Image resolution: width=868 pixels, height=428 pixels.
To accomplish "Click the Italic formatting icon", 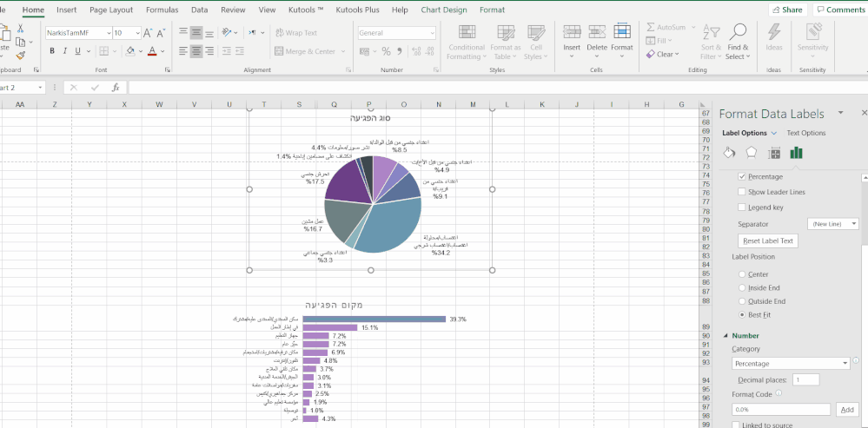I will click(65, 51).
